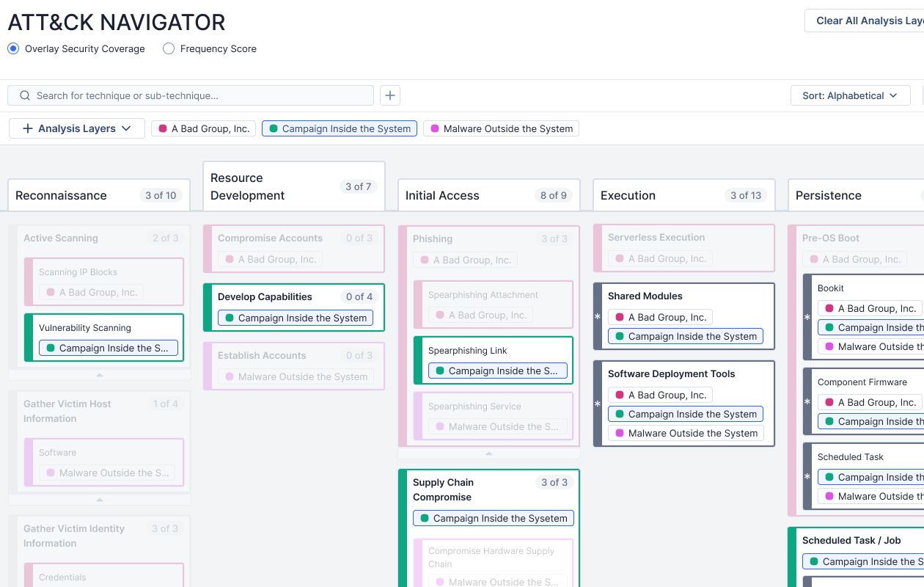The height and width of the screenshot is (587, 924).
Task: Select Gather Victim Identity Information technique
Action: click(x=74, y=536)
